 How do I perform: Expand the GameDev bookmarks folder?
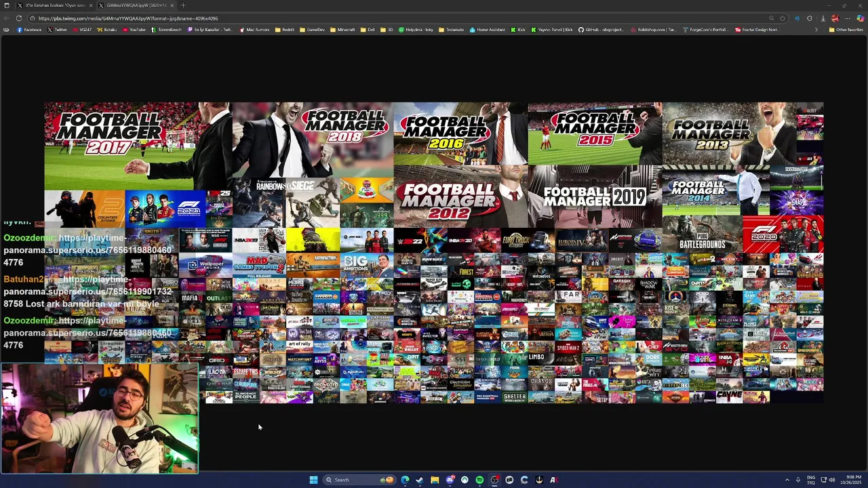coord(312,30)
